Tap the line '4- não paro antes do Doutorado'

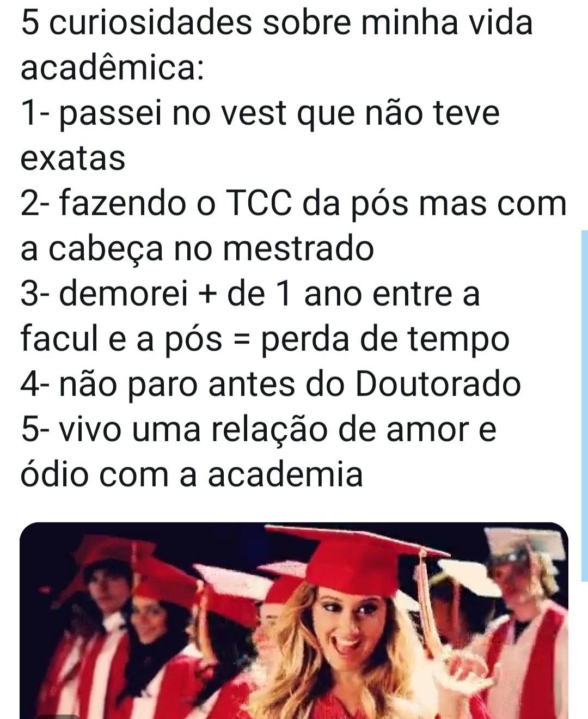coord(271,385)
